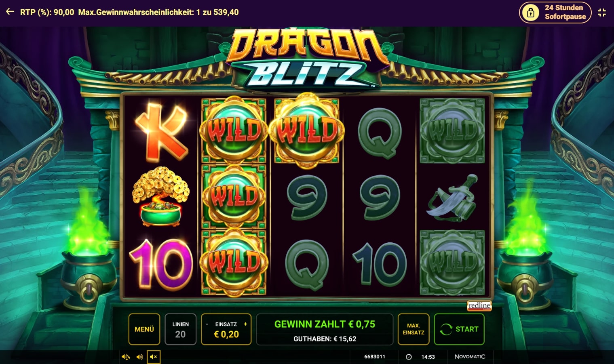This screenshot has width=614, height=364.
Task: Click the purple 10 symbol
Action: click(160, 264)
